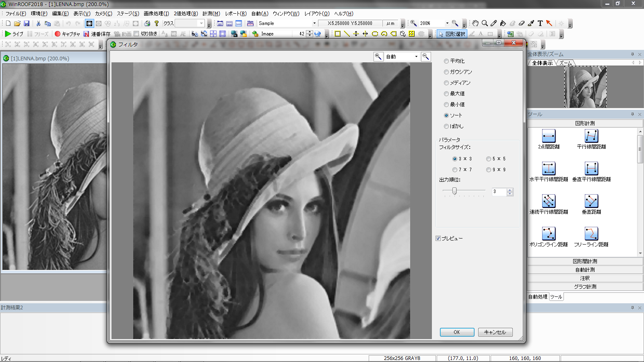This screenshot has height=362, width=644.
Task: Select the メディアン filter radio button
Action: click(446, 83)
